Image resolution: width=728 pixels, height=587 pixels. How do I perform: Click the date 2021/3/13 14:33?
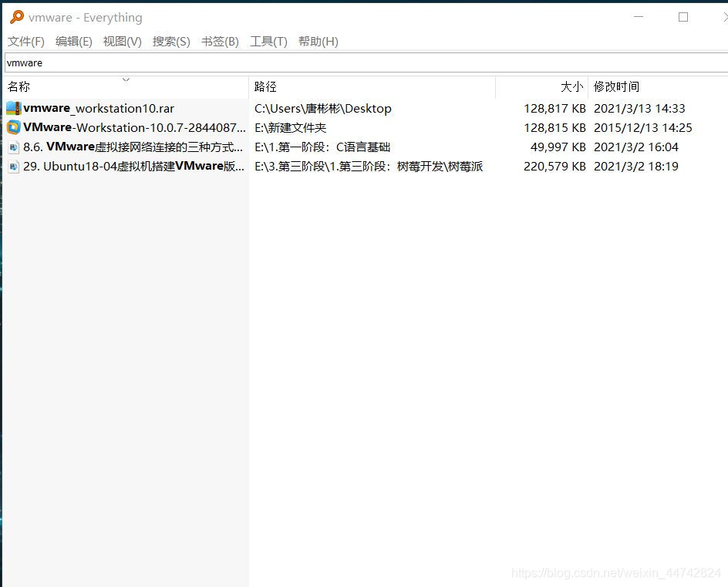639,109
